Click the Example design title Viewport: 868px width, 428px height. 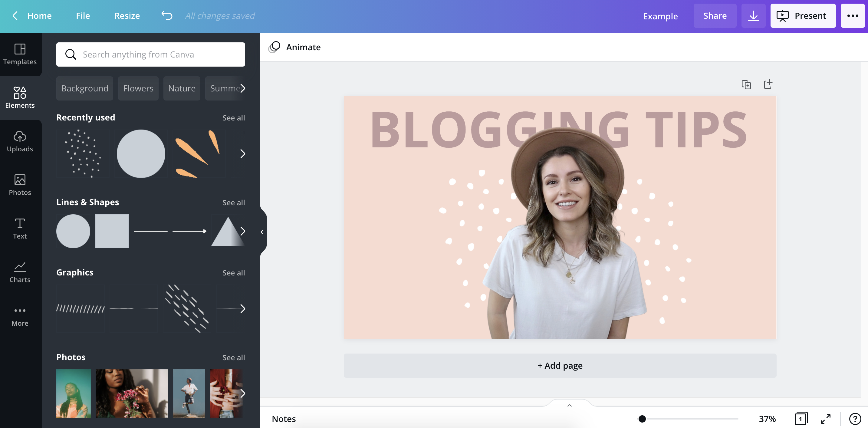[660, 16]
